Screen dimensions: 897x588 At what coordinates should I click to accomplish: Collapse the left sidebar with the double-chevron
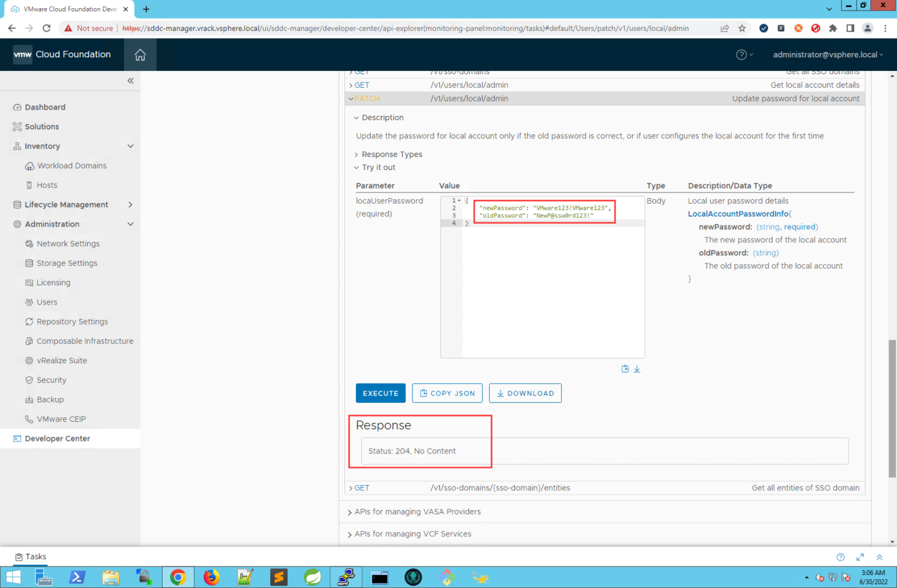pyautogui.click(x=130, y=80)
